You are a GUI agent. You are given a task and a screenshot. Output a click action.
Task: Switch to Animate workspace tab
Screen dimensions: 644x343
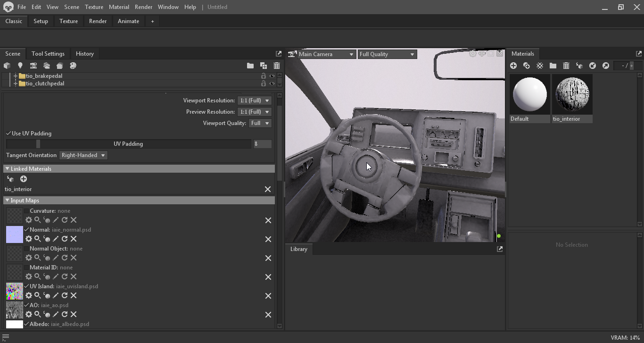(x=128, y=21)
